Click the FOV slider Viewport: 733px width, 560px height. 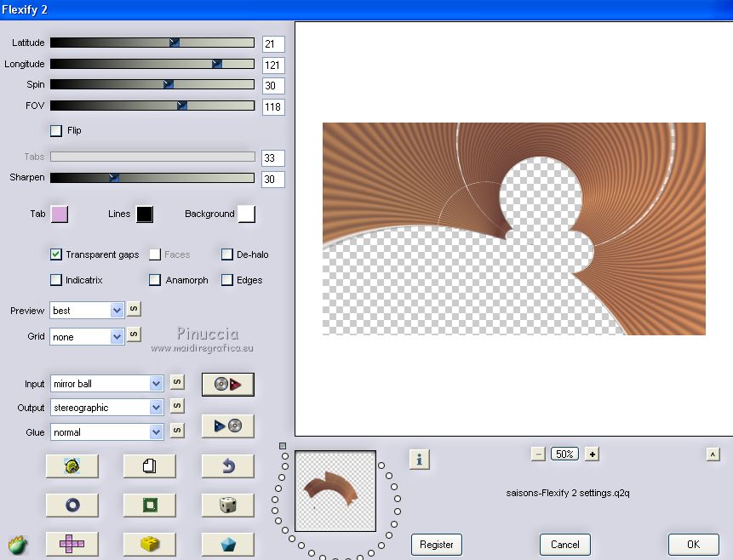click(x=152, y=106)
